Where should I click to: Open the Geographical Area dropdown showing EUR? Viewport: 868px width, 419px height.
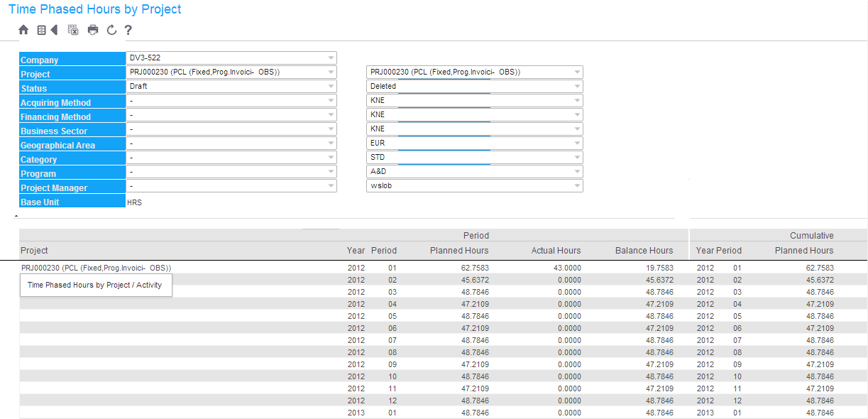click(577, 143)
